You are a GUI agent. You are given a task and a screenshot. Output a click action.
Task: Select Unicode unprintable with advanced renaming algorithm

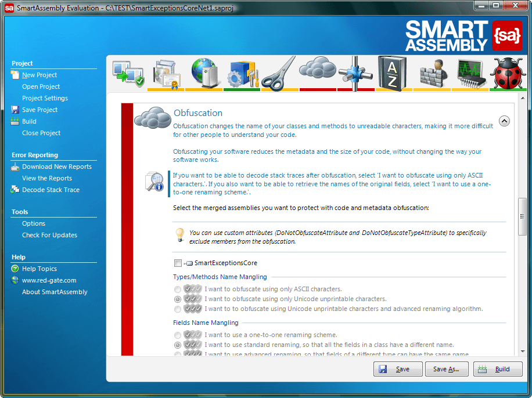point(178,309)
